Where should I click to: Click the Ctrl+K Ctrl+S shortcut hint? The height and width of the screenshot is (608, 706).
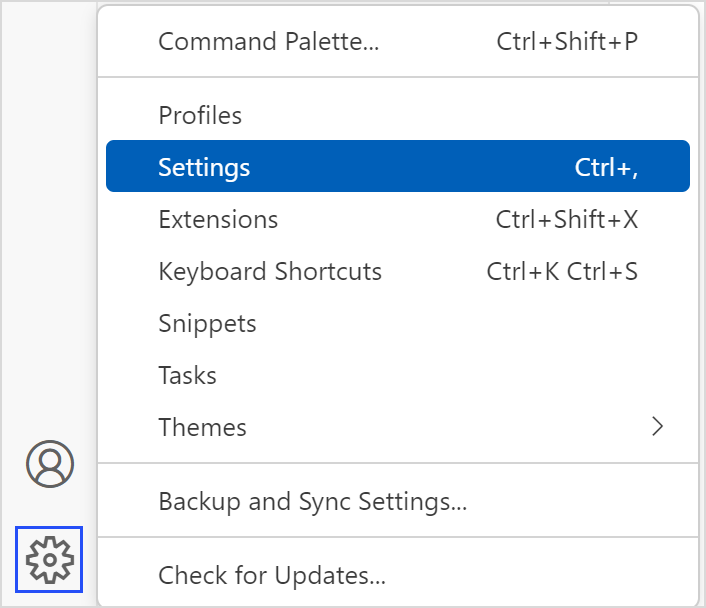coord(562,272)
